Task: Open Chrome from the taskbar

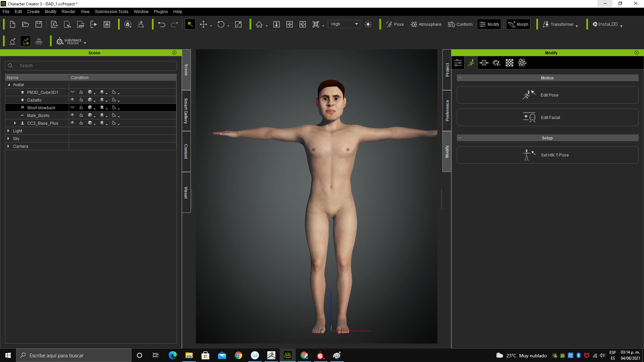Action: (x=238, y=355)
